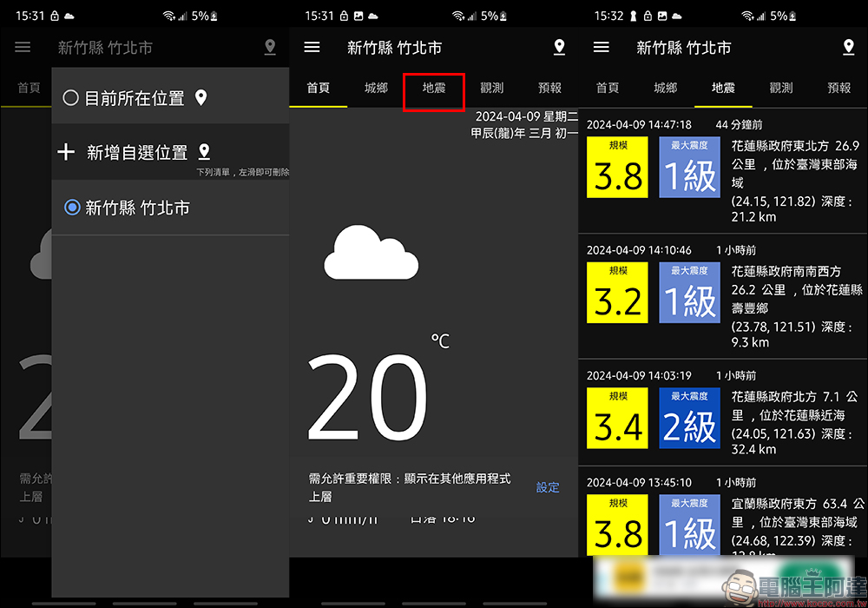Open 觀測 tab in middle screen
The image size is (868, 608).
coord(491,88)
